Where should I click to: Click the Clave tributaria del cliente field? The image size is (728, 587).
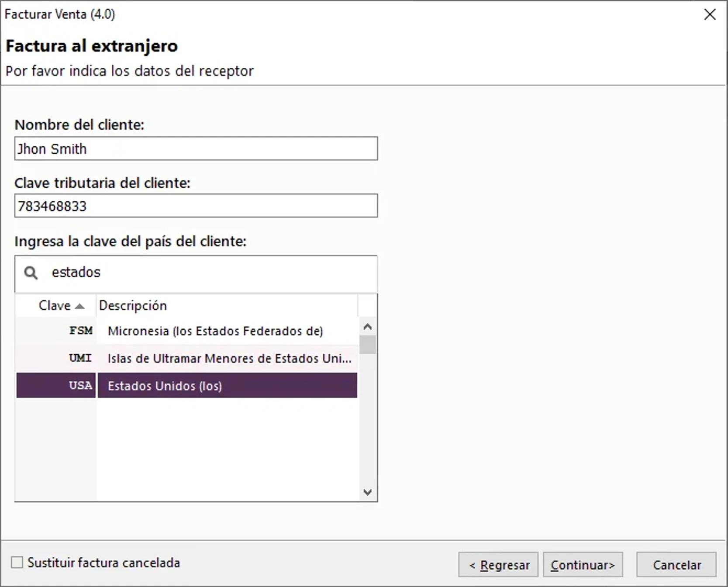[196, 206]
